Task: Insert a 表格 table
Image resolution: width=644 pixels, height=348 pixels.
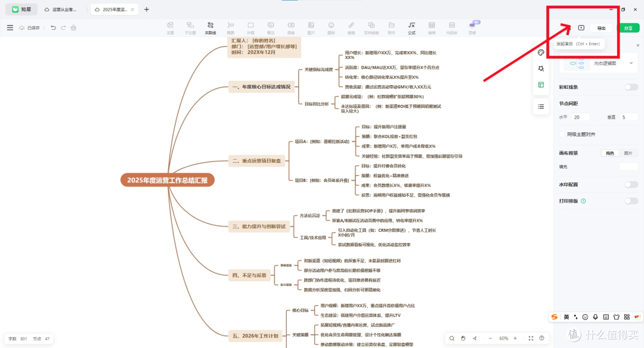Action: coord(432,28)
